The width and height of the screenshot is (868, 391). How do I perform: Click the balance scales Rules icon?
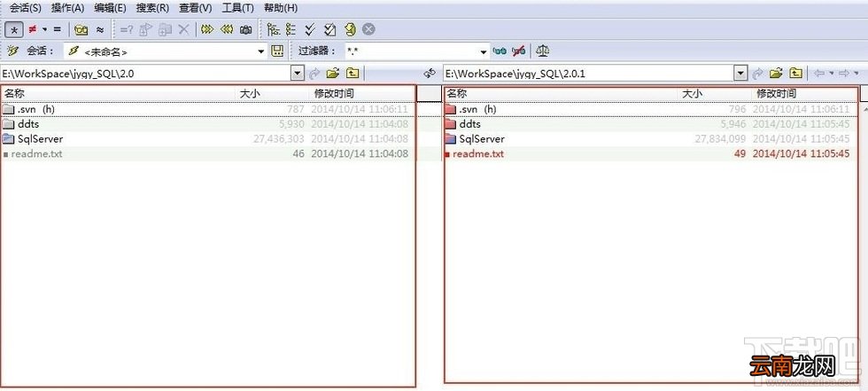tap(542, 51)
